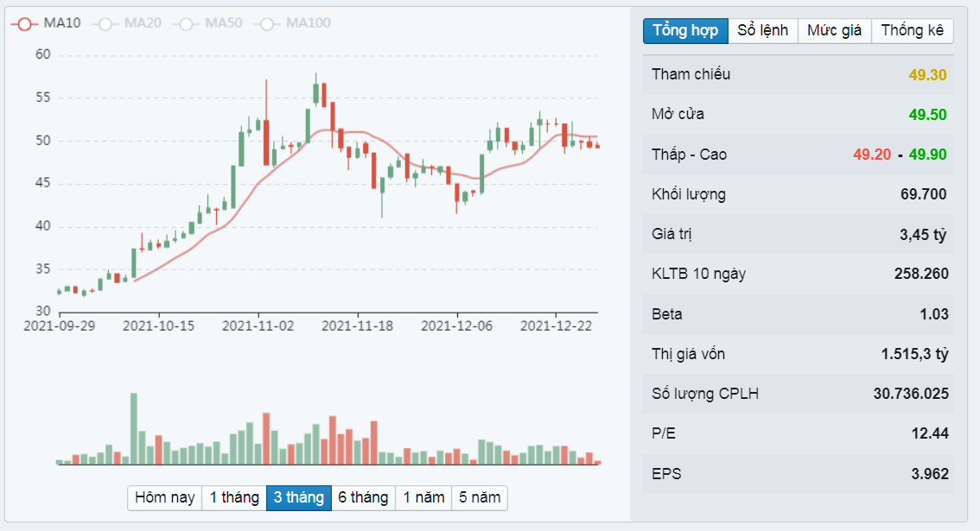The width and height of the screenshot is (980, 531).
Task: Switch chart range to 1 năm
Action: [x=423, y=497]
